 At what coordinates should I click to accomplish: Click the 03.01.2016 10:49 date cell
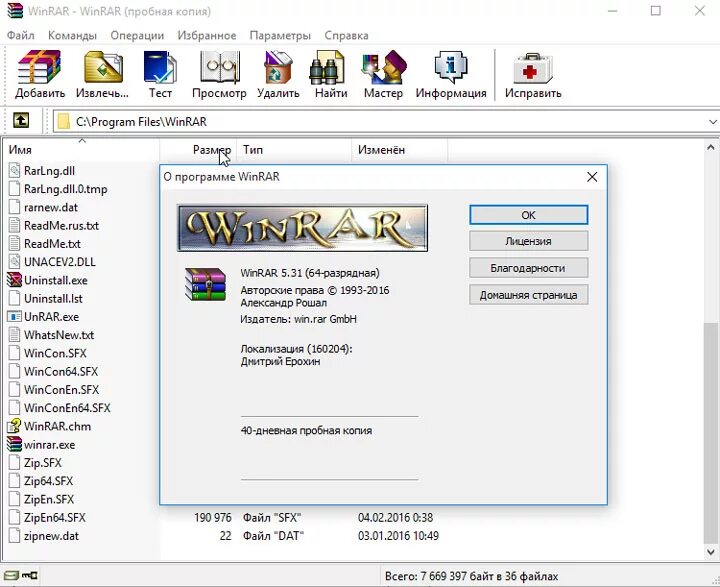398,536
